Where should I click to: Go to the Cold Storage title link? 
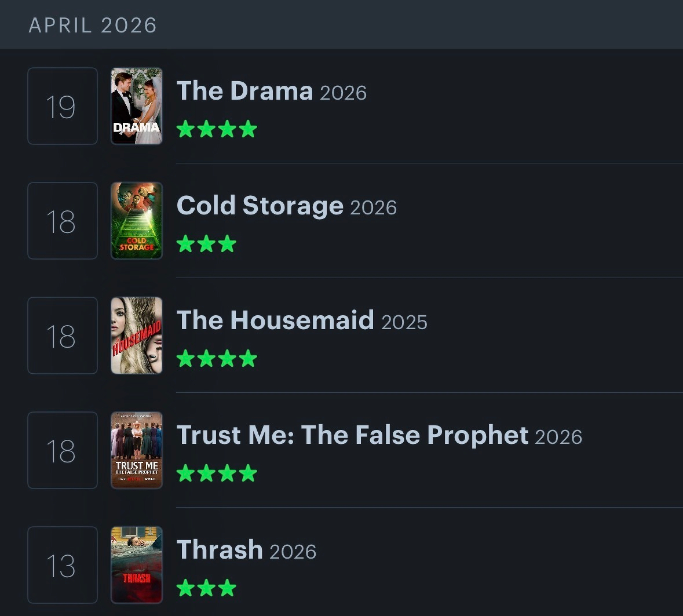click(x=260, y=206)
